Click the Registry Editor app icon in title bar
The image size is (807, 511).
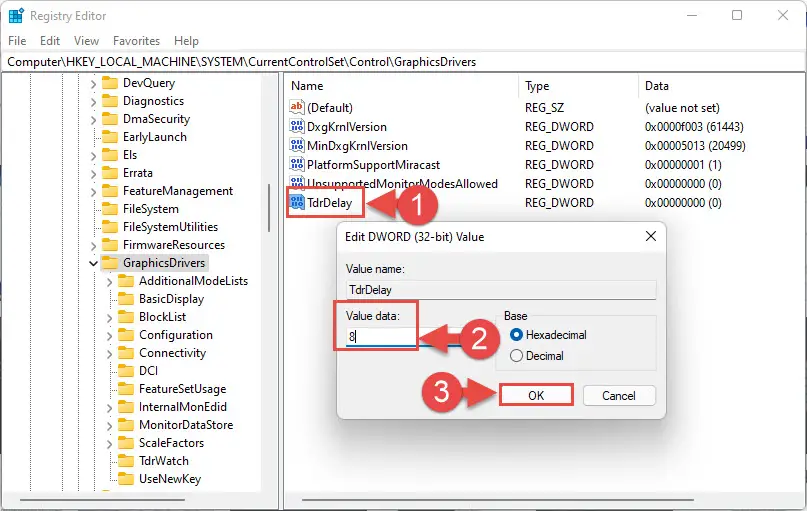(x=15, y=16)
